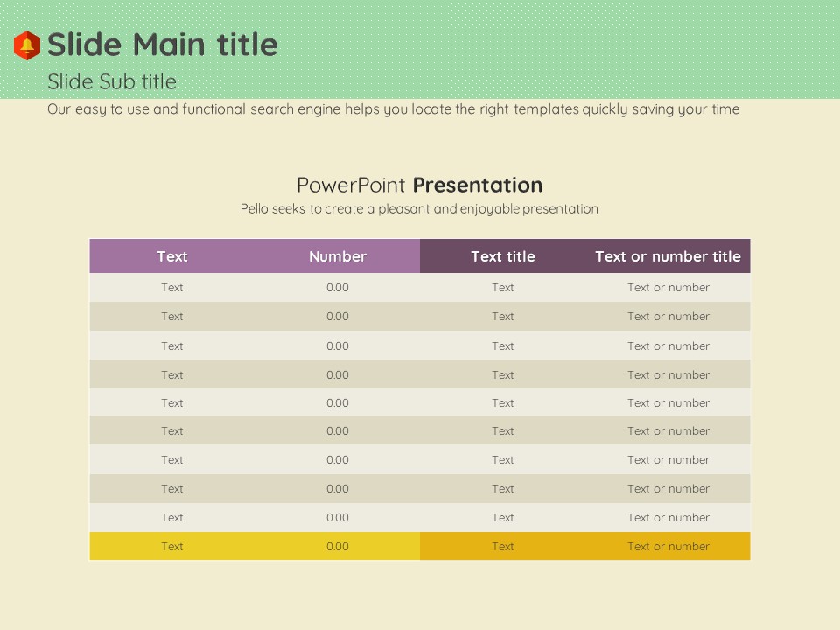
Task: Select 'Text or number' in the first data row
Action: (668, 288)
